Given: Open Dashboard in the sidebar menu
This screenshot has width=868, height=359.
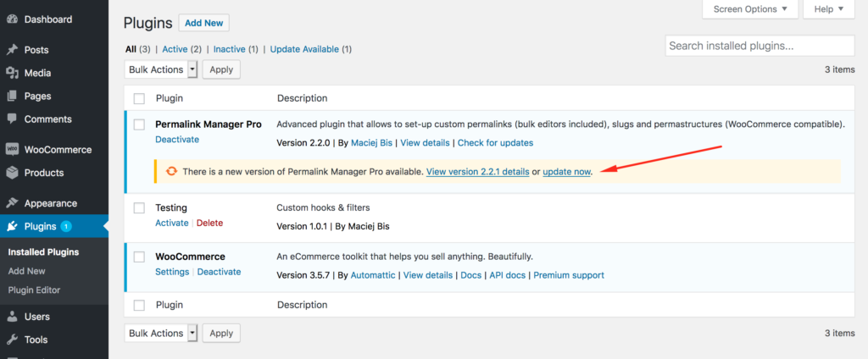Looking at the screenshot, I should [x=48, y=19].
